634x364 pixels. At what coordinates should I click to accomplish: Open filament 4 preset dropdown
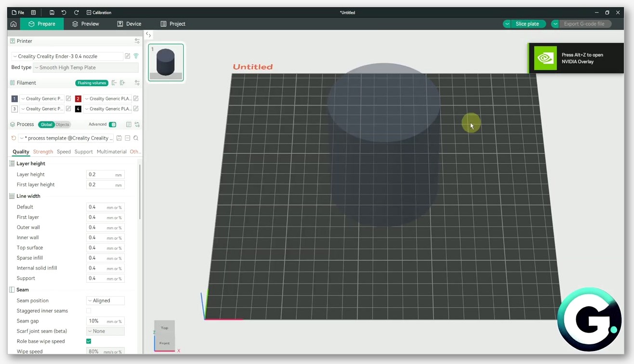click(x=107, y=109)
